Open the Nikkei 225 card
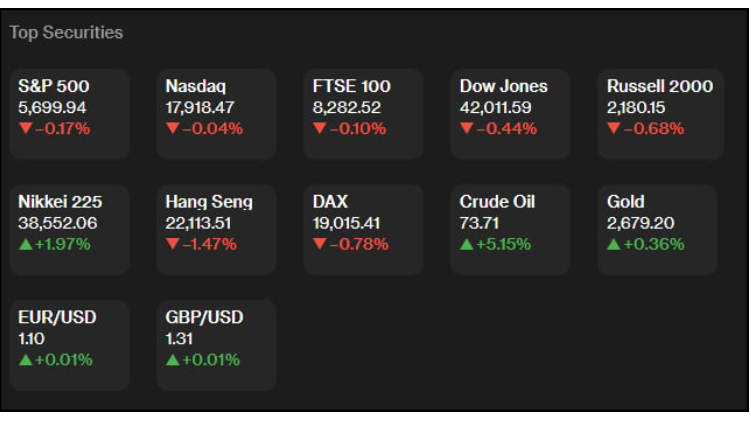 click(x=69, y=229)
